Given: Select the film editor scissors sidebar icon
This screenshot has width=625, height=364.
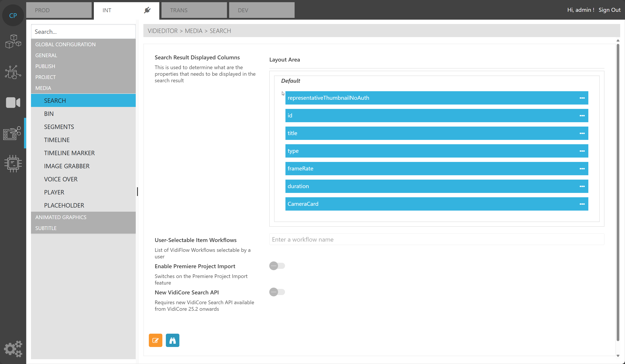Looking at the screenshot, I should 12,133.
